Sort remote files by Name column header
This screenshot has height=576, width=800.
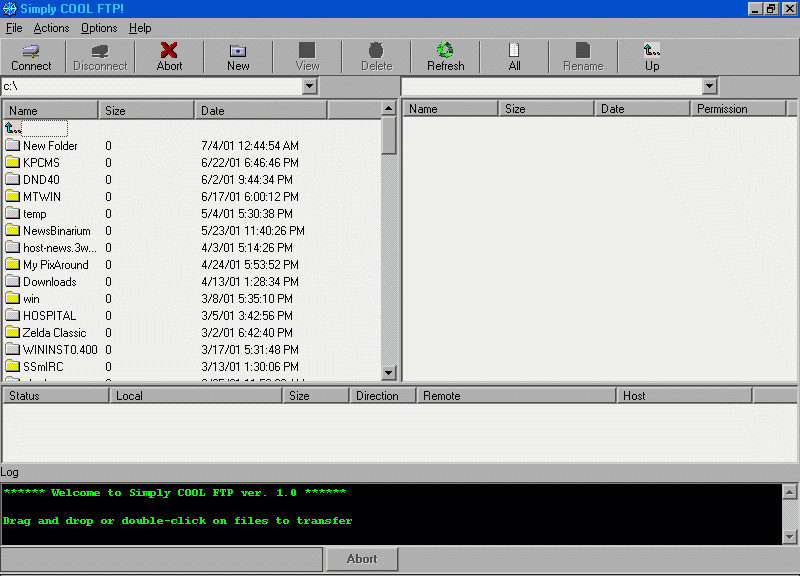(x=451, y=109)
